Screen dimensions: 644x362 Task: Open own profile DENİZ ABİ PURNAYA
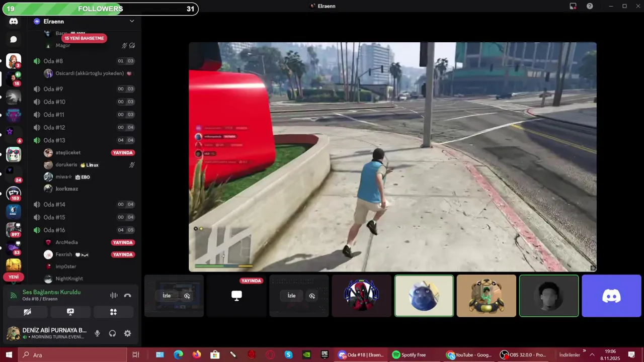point(47,333)
